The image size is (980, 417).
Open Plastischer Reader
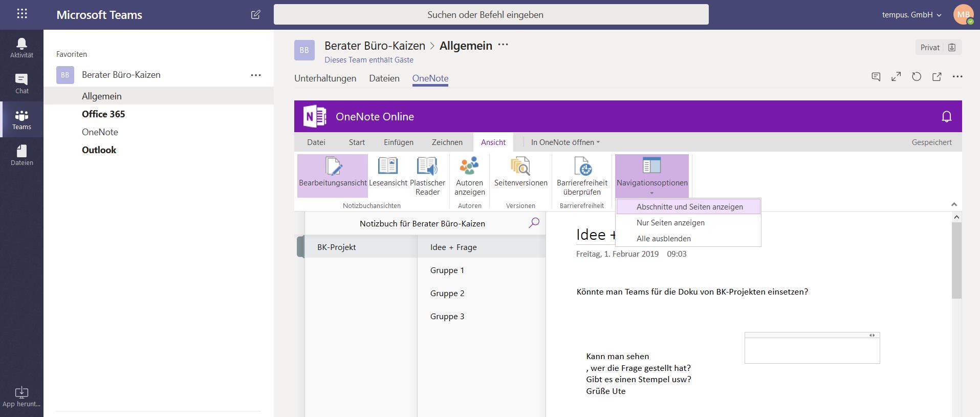tap(427, 176)
